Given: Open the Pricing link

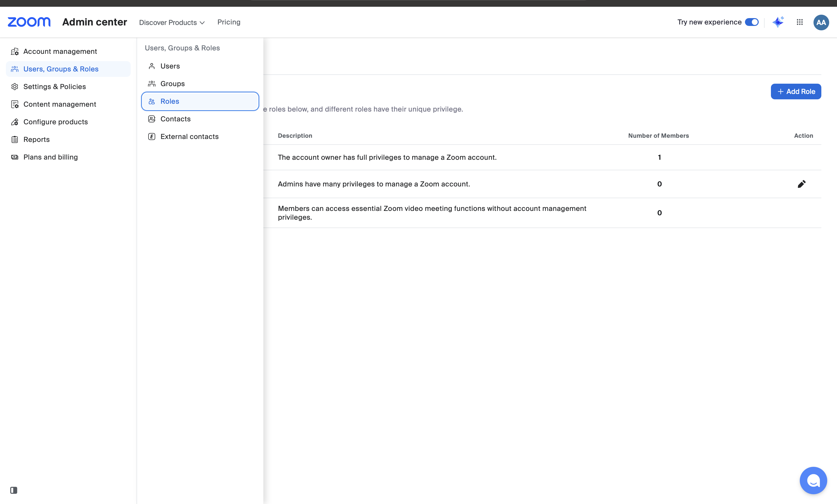Looking at the screenshot, I should [229, 22].
